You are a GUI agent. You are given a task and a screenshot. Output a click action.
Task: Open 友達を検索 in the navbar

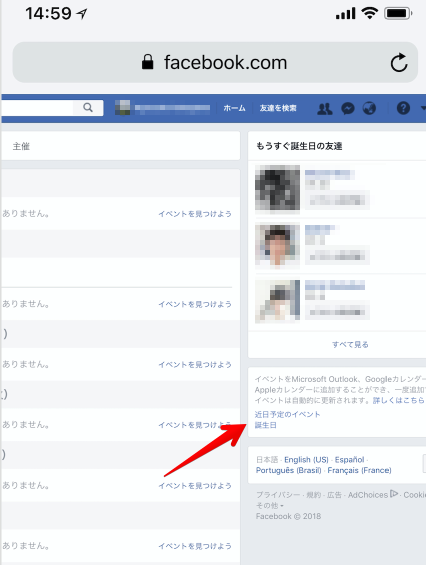click(x=278, y=108)
